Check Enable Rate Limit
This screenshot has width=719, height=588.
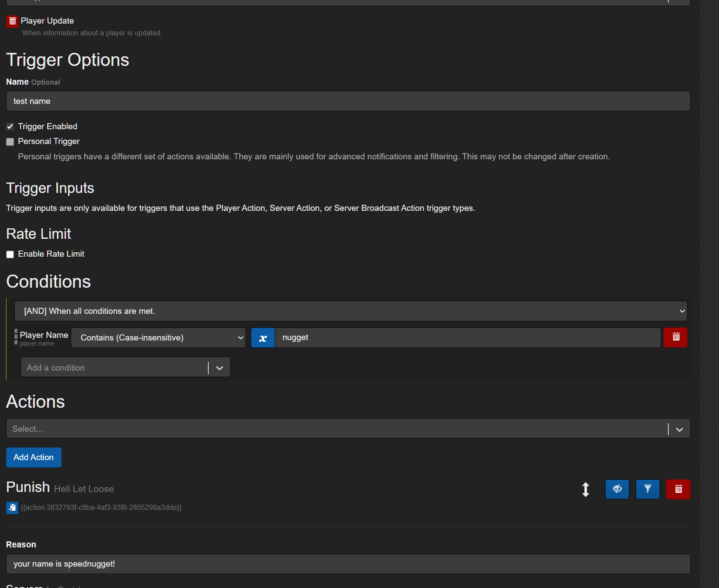click(x=10, y=254)
